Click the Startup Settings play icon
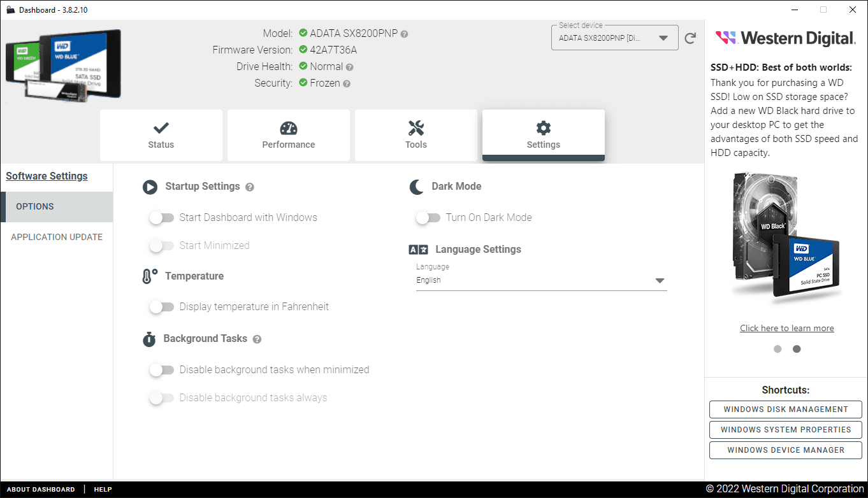 [x=150, y=187]
